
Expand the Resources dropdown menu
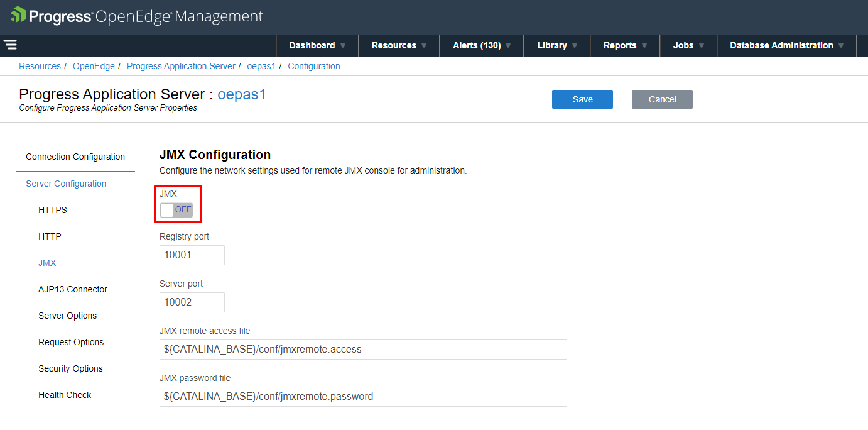pos(399,45)
